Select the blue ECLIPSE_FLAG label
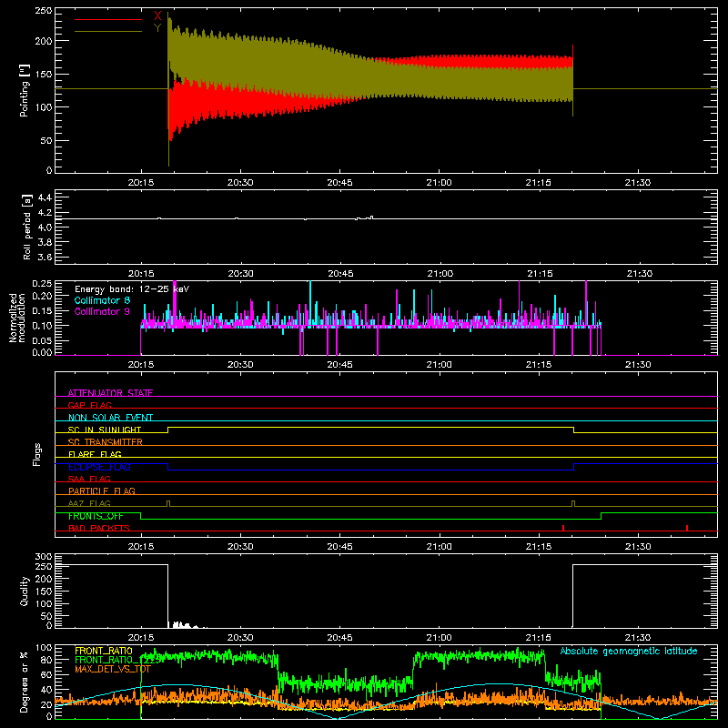Viewport: 728px width, 728px height. point(99,467)
